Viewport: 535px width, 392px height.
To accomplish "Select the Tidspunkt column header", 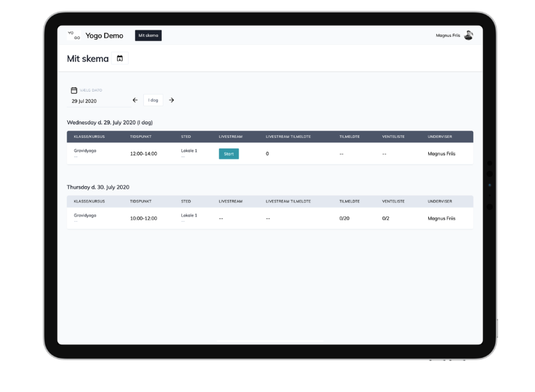I will [x=140, y=137].
